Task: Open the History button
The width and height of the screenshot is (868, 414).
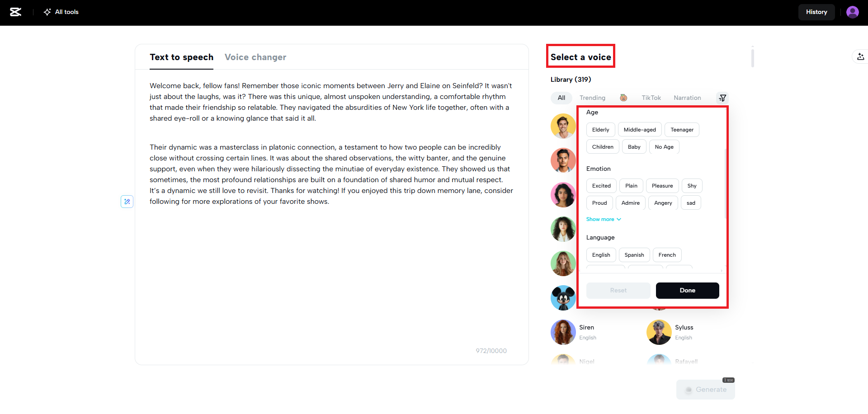Action: (816, 12)
